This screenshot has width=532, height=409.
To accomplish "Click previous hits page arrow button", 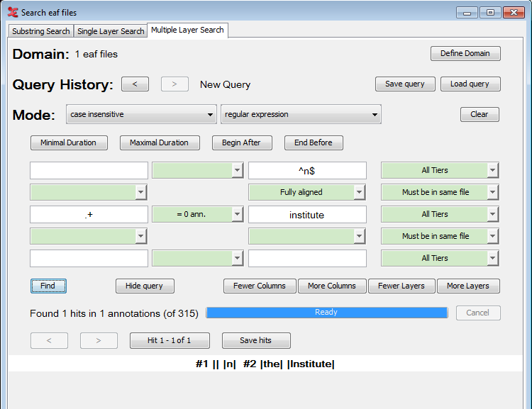I will coord(49,340).
